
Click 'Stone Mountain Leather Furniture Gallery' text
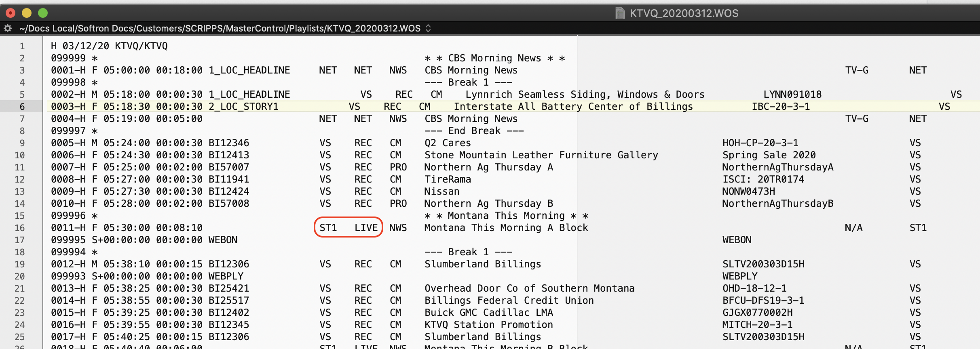click(541, 155)
